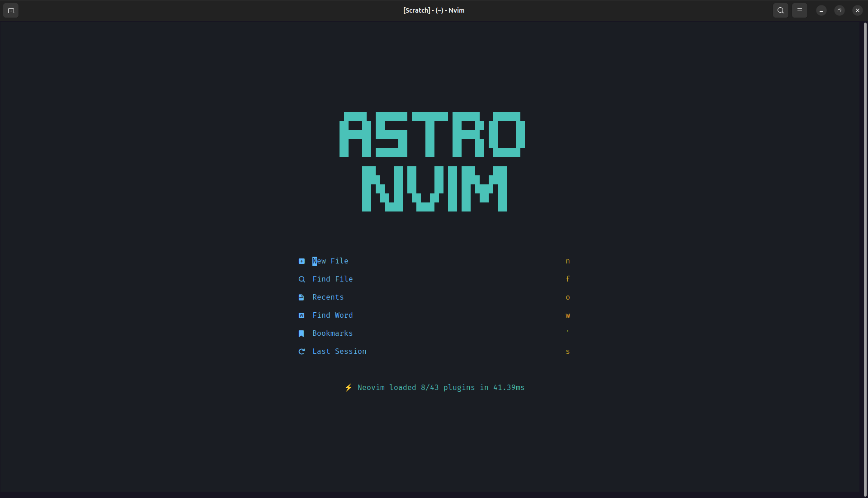The image size is (868, 498).
Task: Choose the Find Word entry
Action: (x=333, y=315)
